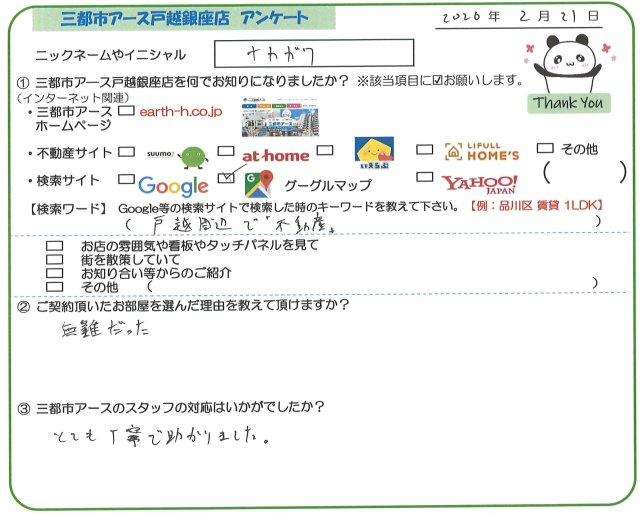Click question ① about how you found us
The height and width of the screenshot is (514, 640).
182,82
